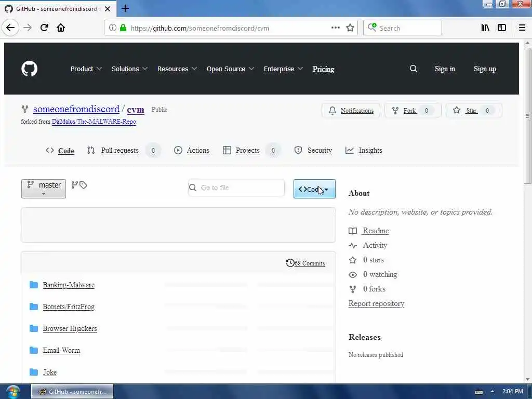This screenshot has width=532, height=399.
Task: Switch to the Insights tab
Action: coord(364,150)
